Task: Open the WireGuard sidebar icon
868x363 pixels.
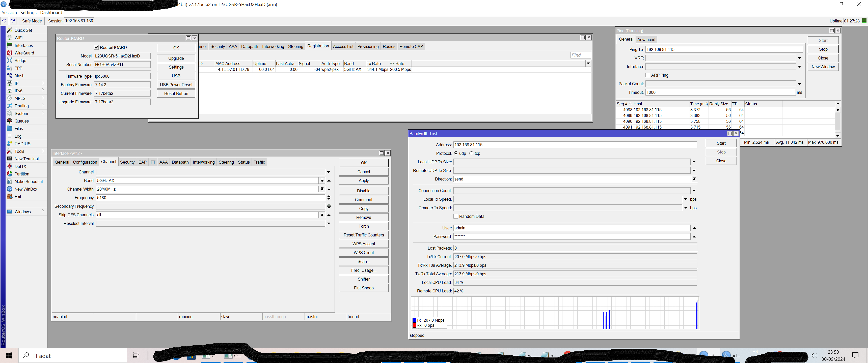Action: click(9, 53)
